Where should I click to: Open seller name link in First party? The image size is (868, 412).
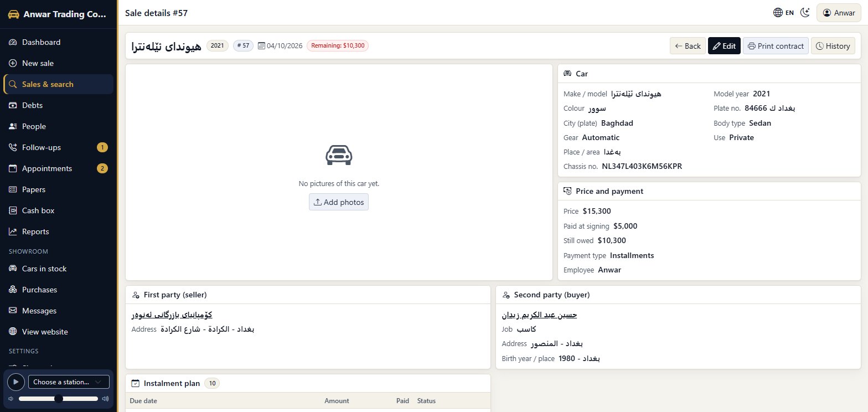(172, 315)
